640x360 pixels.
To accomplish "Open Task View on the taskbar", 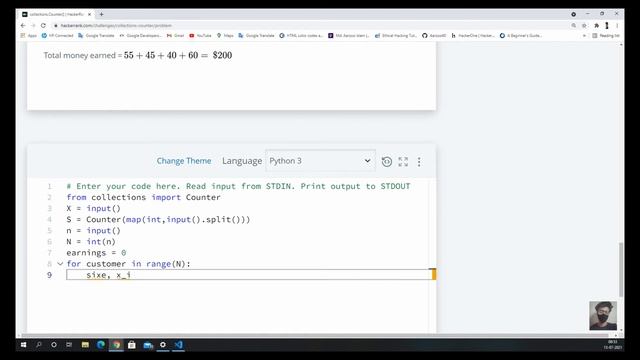I will 69,345.
